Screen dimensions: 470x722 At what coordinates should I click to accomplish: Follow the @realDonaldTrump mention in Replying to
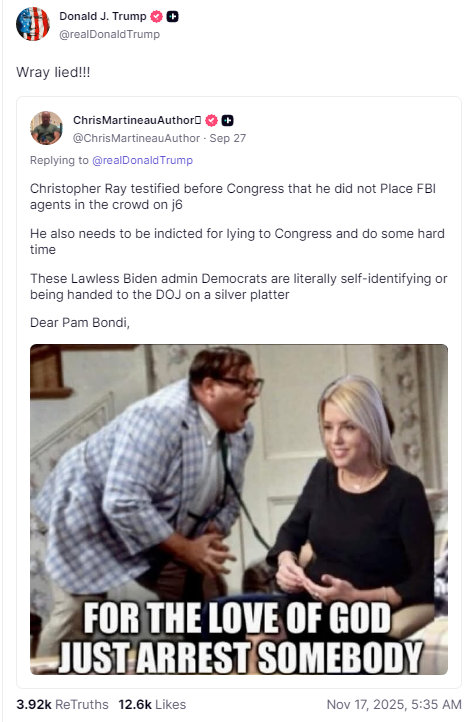[143, 160]
